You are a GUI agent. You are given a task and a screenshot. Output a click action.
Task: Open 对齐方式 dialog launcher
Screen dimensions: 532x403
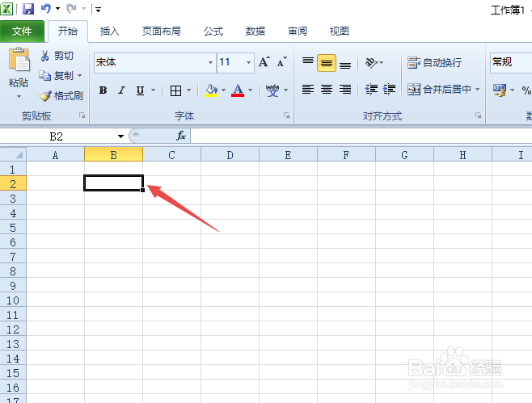tap(479, 115)
